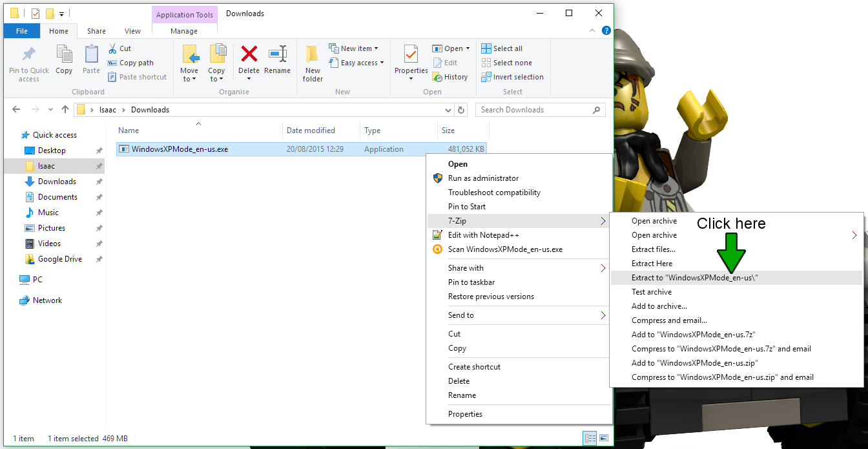
Task: Sort files by the Size column header
Action: [463, 131]
